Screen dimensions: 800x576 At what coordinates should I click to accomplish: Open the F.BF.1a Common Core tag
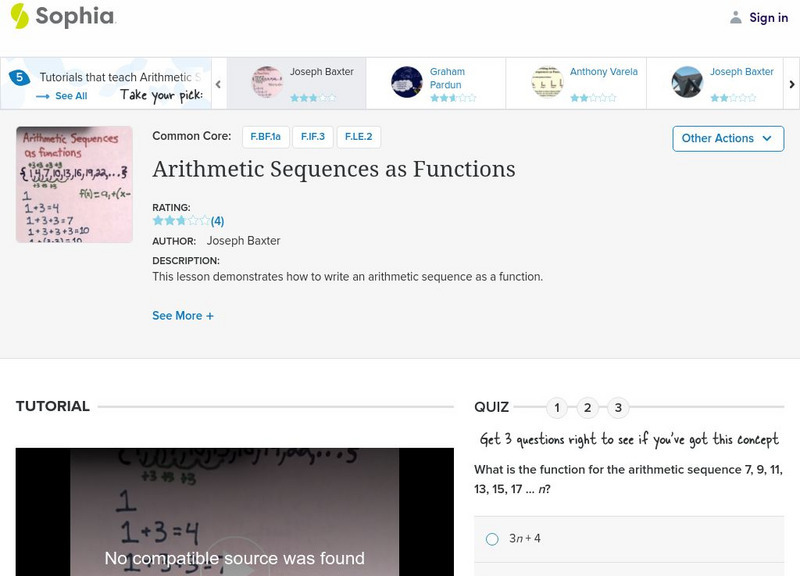click(265, 137)
